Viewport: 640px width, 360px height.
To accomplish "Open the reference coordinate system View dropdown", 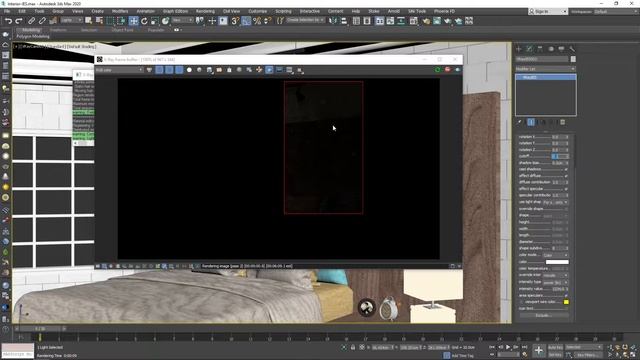I will coord(182,20).
